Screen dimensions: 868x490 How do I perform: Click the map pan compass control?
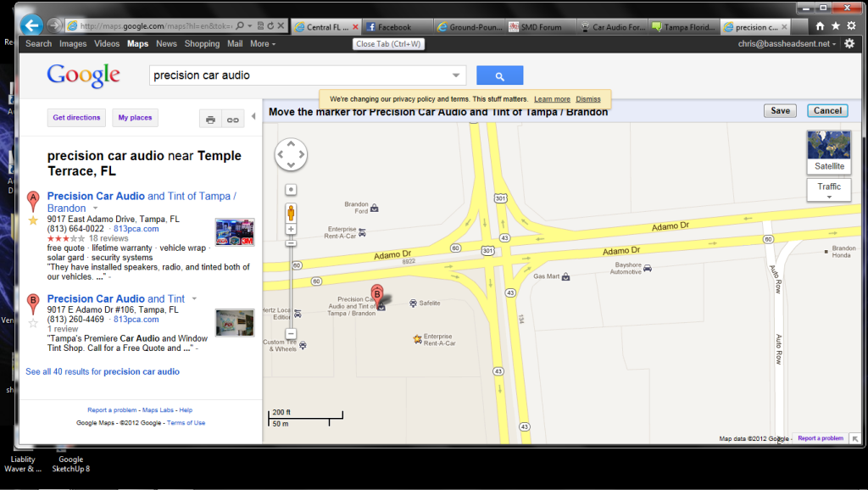click(291, 154)
